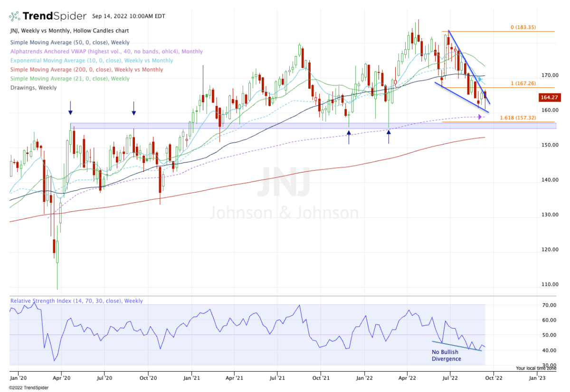This screenshot has width=570, height=392.
Task: Click the blue down arrow above April 2020
Action: 70,107
